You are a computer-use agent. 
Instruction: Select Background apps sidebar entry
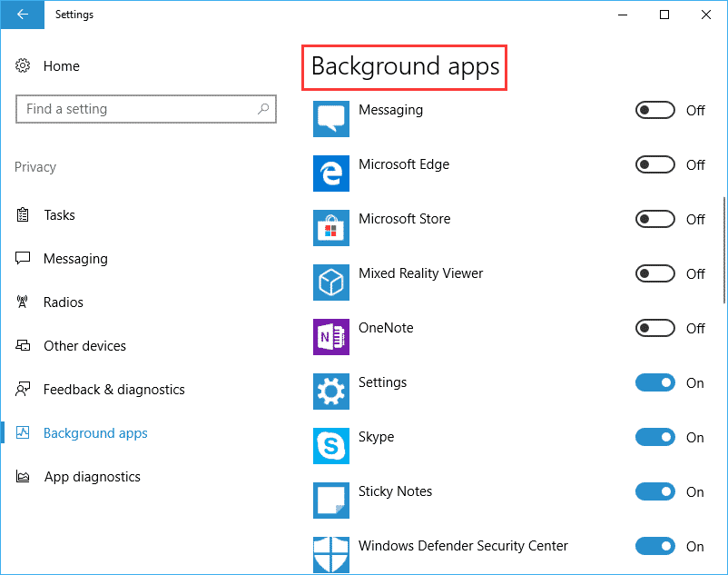coord(95,433)
